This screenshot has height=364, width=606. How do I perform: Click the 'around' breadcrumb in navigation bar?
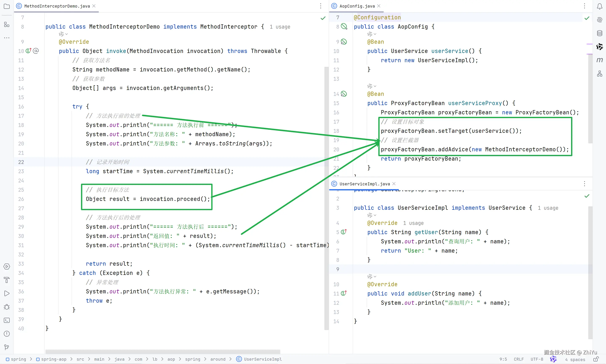[x=218, y=359]
